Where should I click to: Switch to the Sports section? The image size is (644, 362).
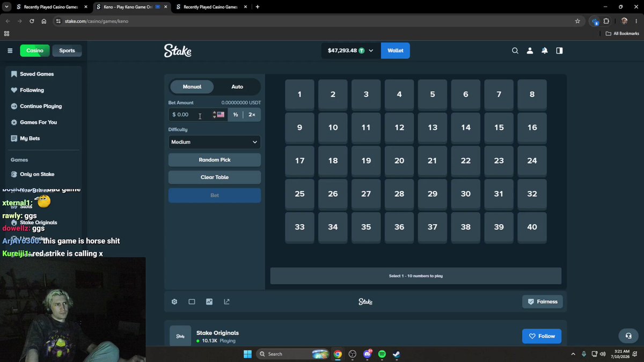click(x=67, y=50)
